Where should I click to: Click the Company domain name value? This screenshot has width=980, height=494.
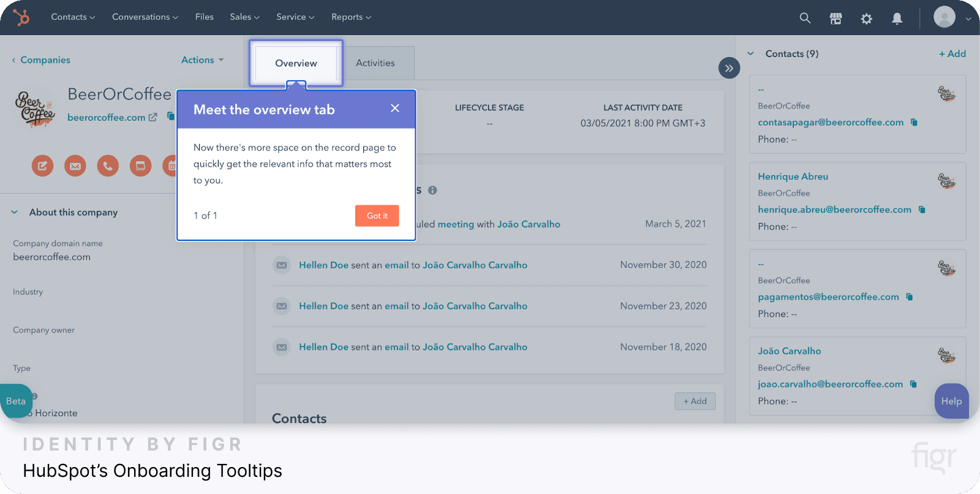tap(51, 257)
